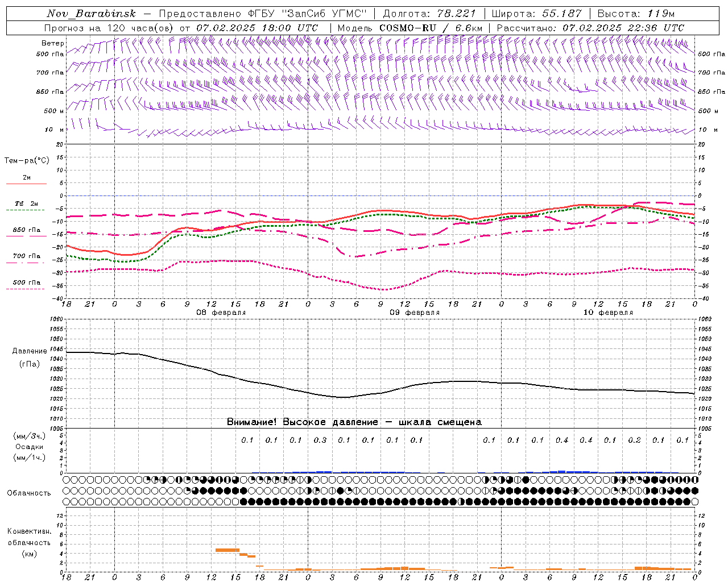Click the text Предоставлено ФГБУ "ЗапСиб УГМС"
The width and height of the screenshot is (728, 582).
[263, 14]
